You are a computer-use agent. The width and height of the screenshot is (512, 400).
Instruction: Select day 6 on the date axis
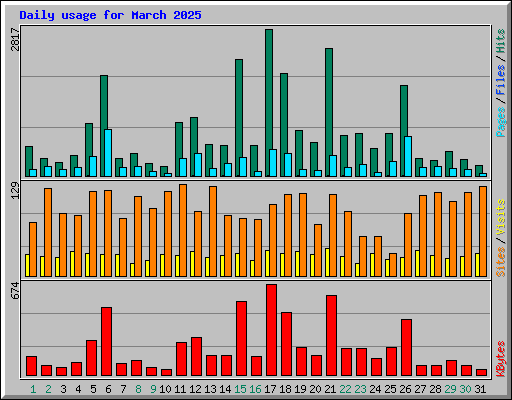108,389
